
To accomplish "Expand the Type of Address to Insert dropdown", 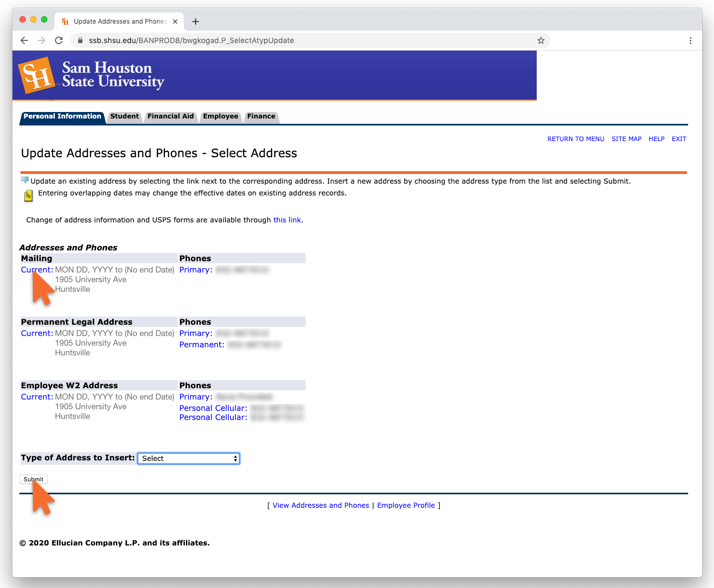I will coord(188,458).
